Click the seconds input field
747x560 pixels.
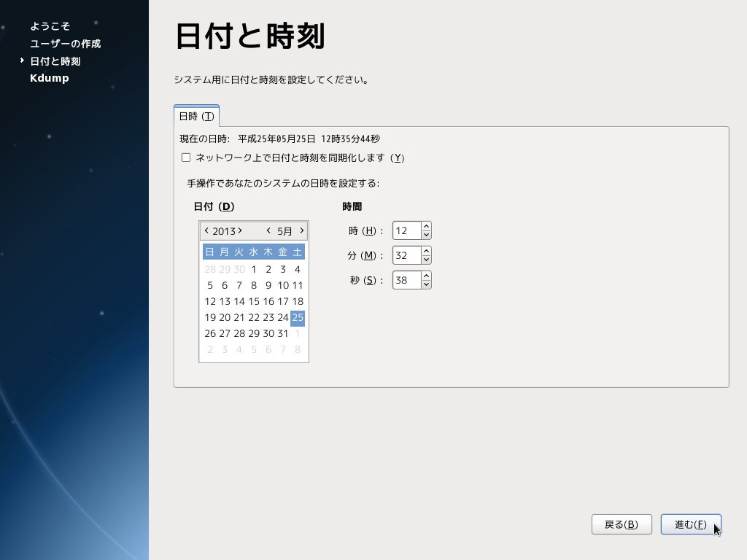tap(406, 280)
